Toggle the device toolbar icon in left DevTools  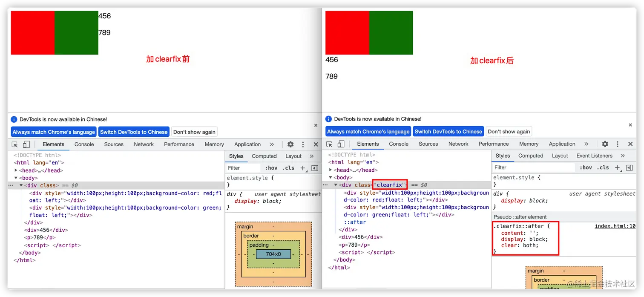pos(26,144)
